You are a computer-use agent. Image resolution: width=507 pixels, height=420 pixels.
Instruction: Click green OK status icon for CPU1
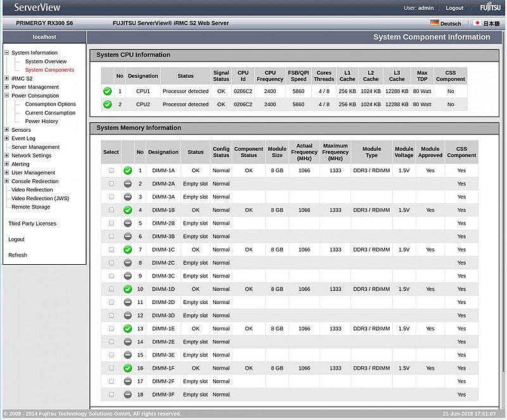click(107, 91)
